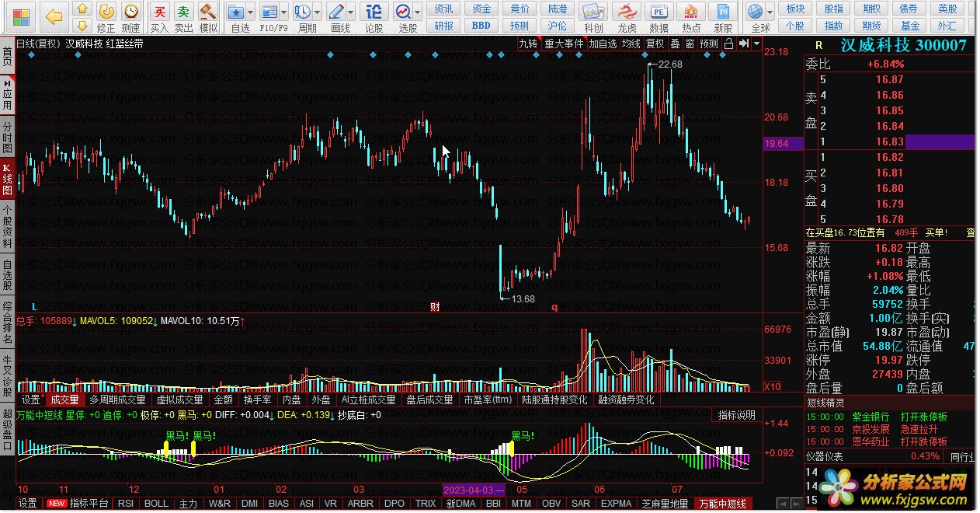The image size is (980, 513).
Task: Open the 测速 speed test clock icon
Action: pyautogui.click(x=131, y=17)
